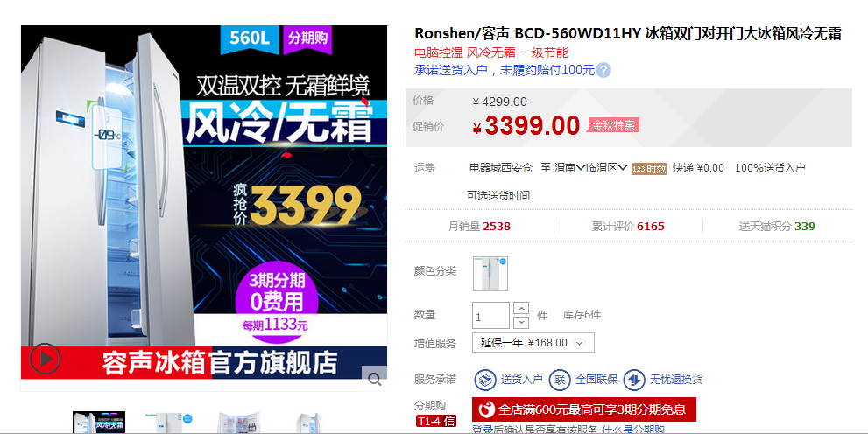Decrease quantity with the down arrow
Viewport: 868px width, 434px height.
pyautogui.click(x=521, y=322)
